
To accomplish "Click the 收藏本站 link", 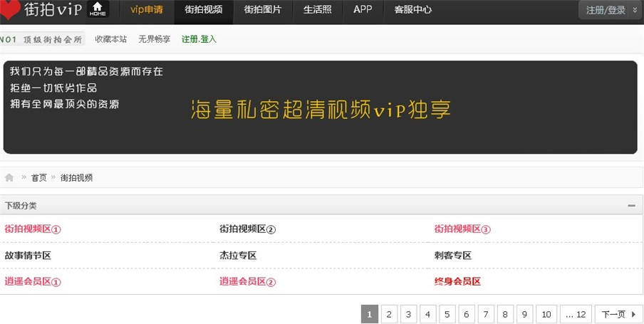I will click(110, 39).
